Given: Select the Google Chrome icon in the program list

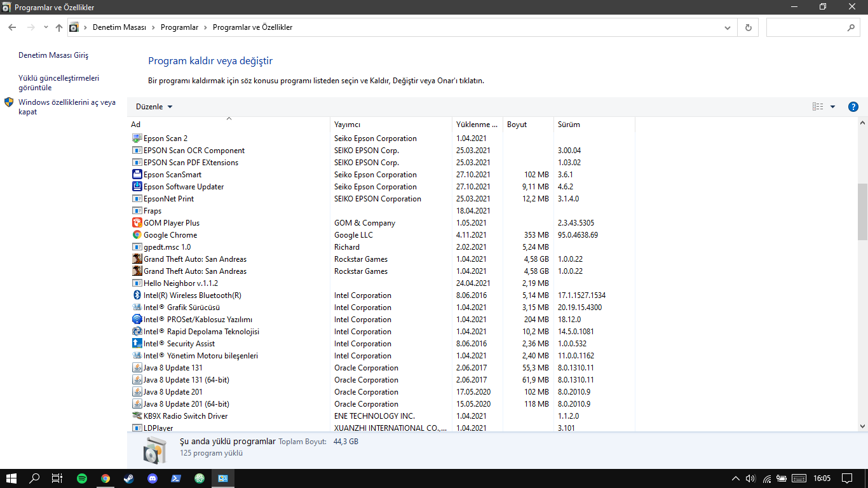Looking at the screenshot, I should 137,235.
